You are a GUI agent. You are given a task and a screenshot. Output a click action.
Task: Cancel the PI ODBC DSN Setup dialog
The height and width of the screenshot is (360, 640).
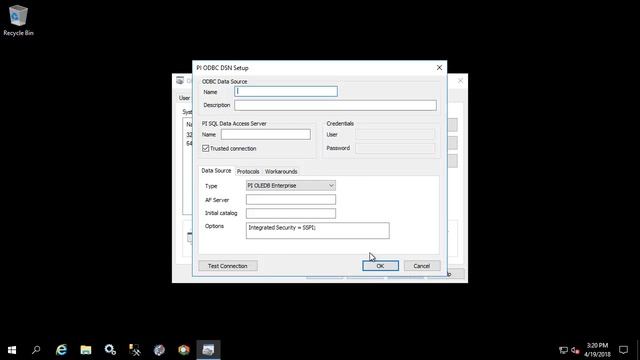[x=422, y=266]
